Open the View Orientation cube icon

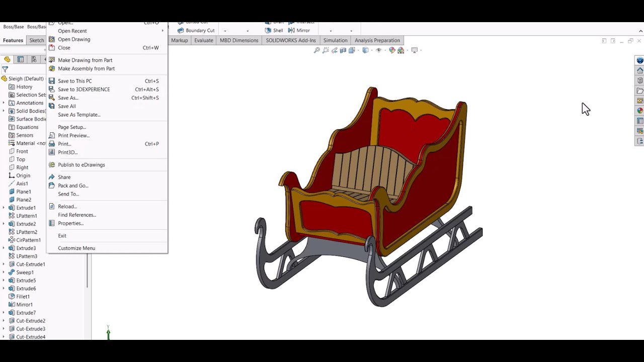coord(352,50)
